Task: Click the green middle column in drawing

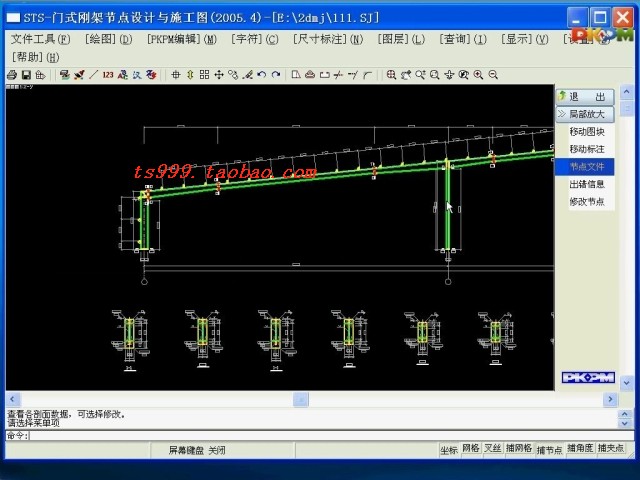Action: click(x=447, y=206)
